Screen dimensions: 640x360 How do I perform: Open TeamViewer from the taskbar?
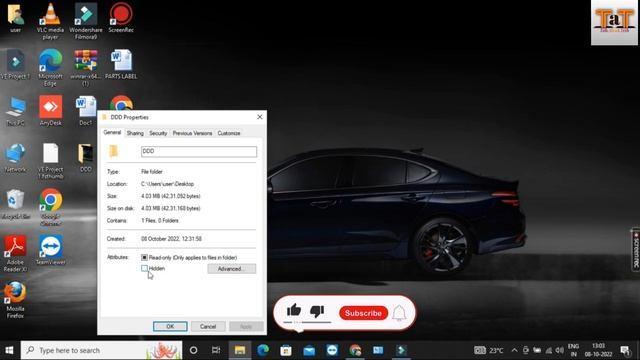[332, 350]
